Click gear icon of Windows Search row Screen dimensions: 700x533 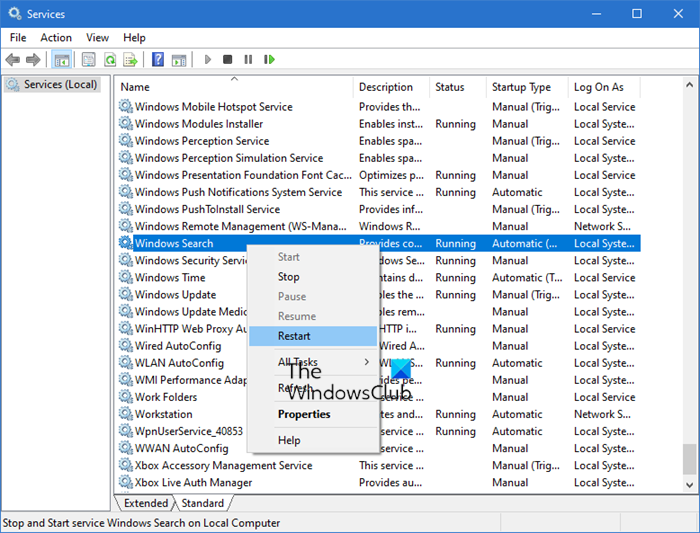point(125,243)
